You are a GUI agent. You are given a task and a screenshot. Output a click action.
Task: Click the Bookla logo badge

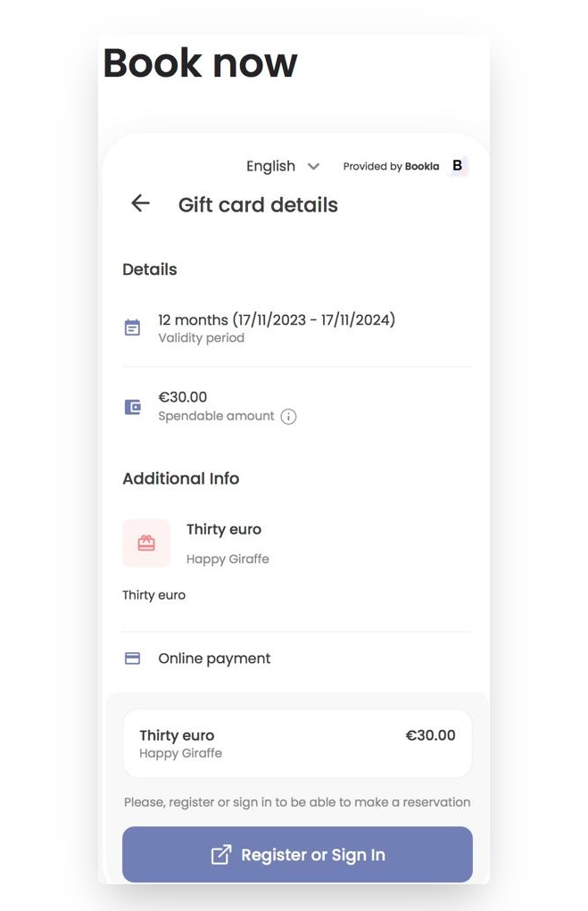pyautogui.click(x=457, y=166)
